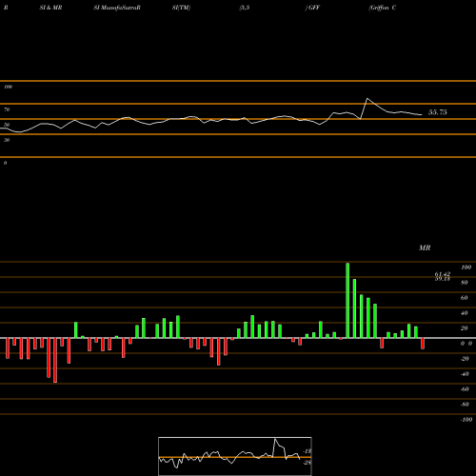Click the -18 label in mini chart
476x476 pixels.
(x=307, y=451)
